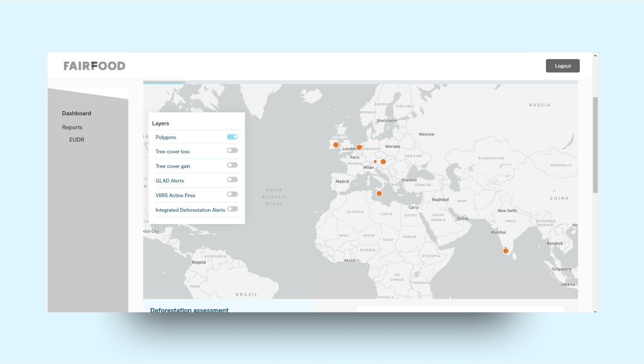
Task: Click the Layers panel heading
Action: pos(161,124)
